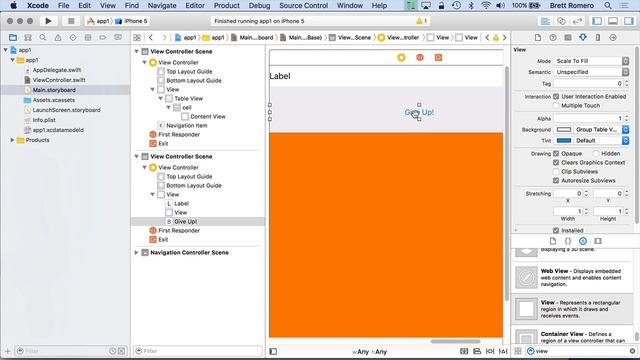Select the Give Up! outline item

point(186,222)
